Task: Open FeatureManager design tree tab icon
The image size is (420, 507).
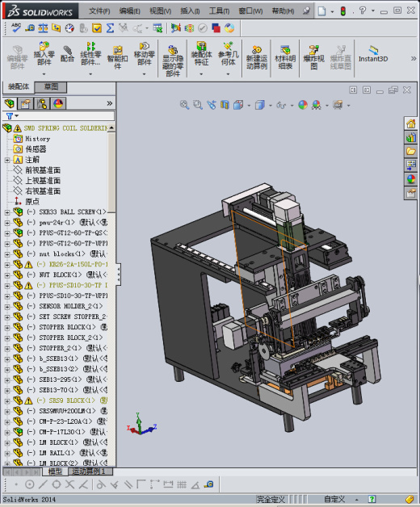Action: coord(10,103)
